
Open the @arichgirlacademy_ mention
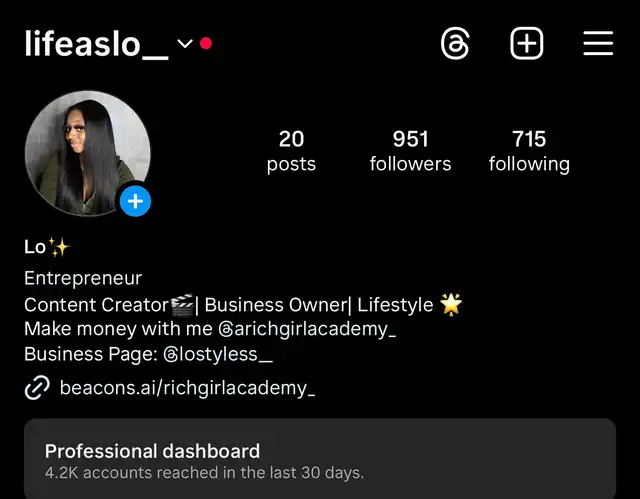point(307,329)
